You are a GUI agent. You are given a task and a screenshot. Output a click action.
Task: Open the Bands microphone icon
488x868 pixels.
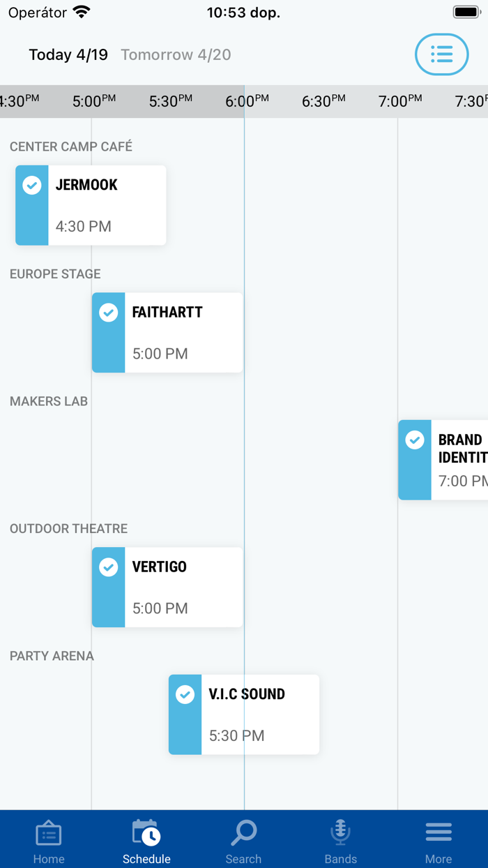(340, 834)
